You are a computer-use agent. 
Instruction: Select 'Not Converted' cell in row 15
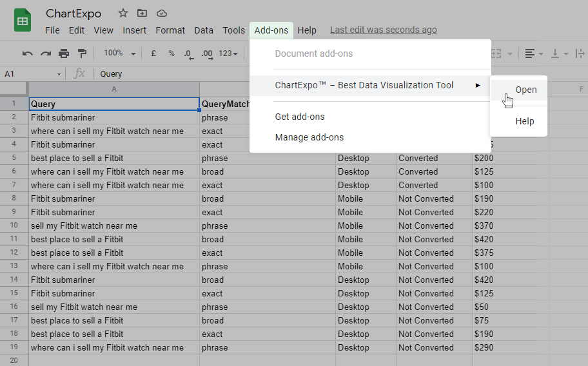[434, 294]
